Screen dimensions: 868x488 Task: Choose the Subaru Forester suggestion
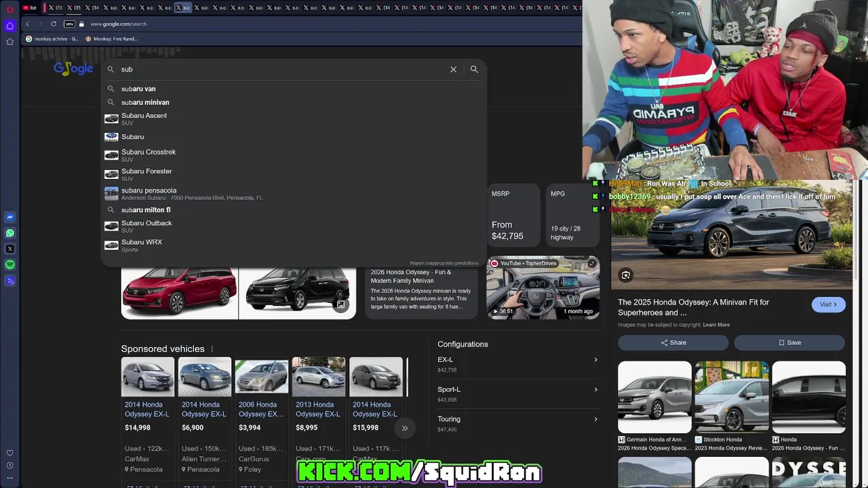(294, 174)
